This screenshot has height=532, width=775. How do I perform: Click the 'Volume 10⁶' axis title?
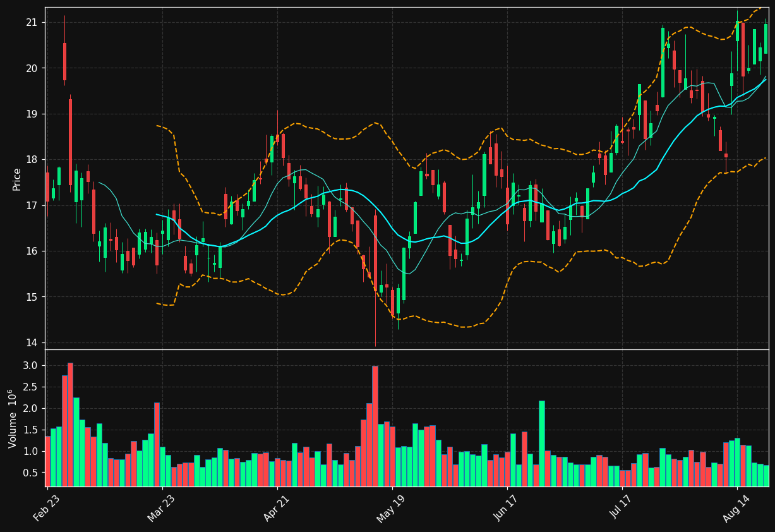[13, 418]
